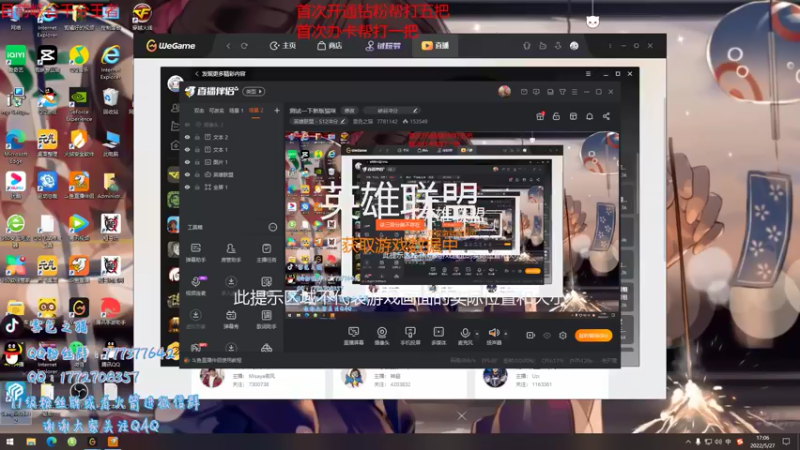
Task: Toggle visibility of 全屏 1 source
Action: [x=187, y=187]
